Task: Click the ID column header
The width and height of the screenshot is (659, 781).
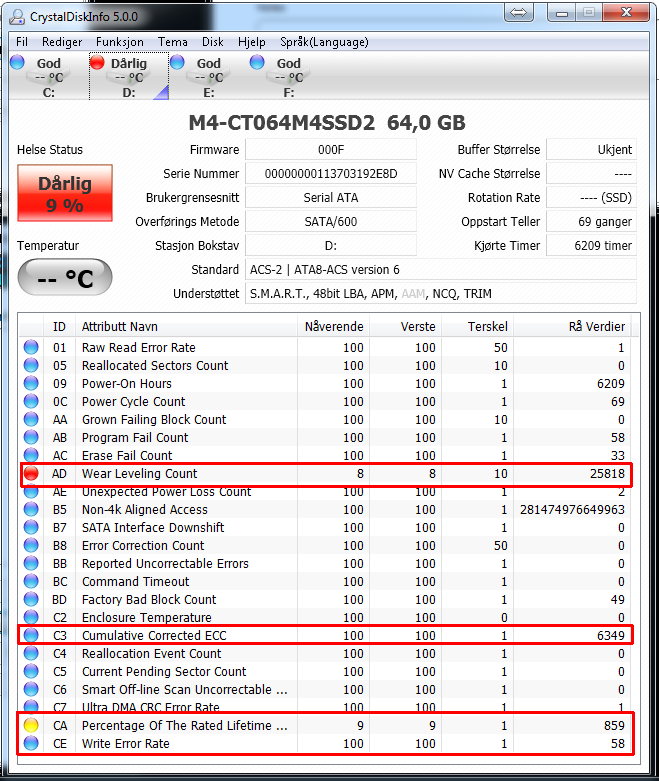Action: [x=59, y=327]
